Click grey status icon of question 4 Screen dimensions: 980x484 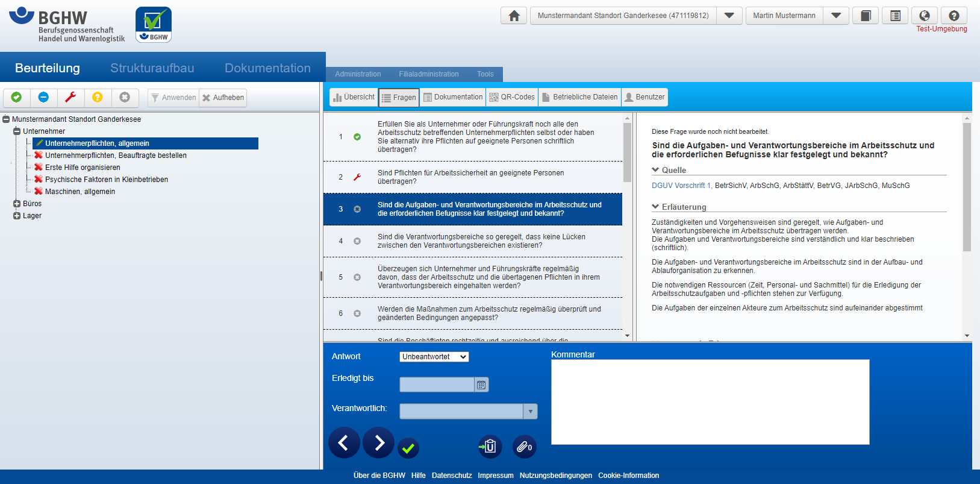point(357,241)
